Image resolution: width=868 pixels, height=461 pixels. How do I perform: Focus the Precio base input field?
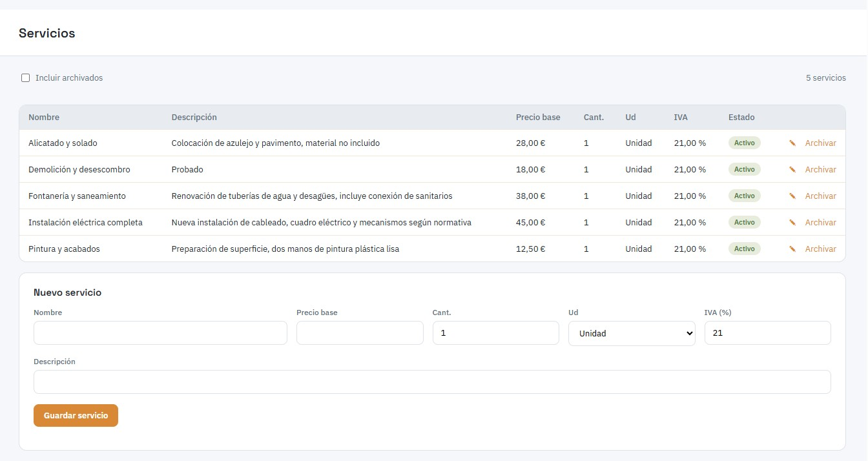(x=360, y=333)
